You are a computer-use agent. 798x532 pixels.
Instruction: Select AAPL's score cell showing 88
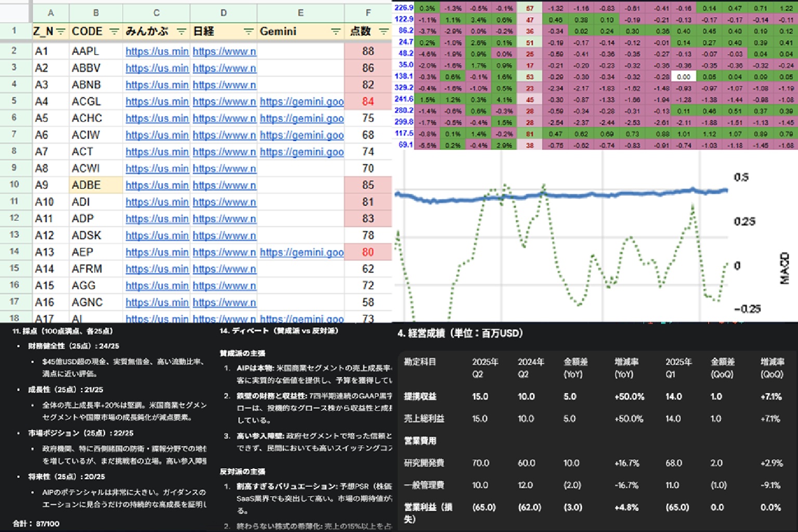368,51
